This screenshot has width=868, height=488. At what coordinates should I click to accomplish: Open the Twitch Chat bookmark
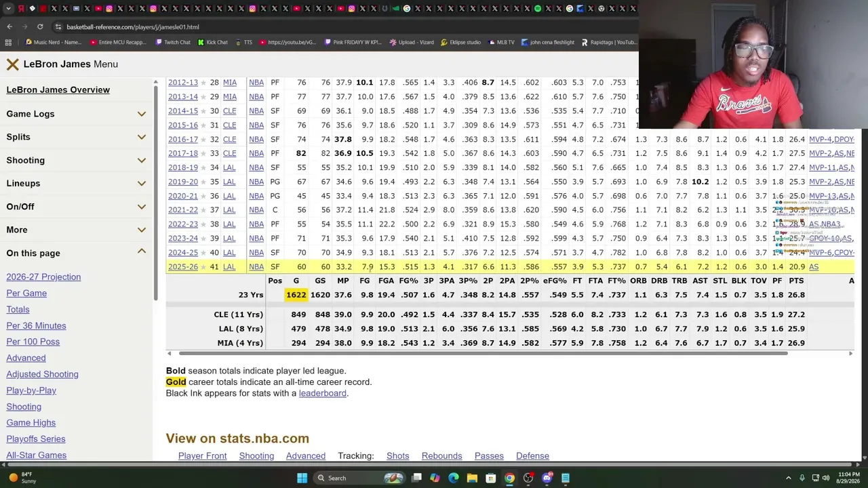click(x=173, y=43)
